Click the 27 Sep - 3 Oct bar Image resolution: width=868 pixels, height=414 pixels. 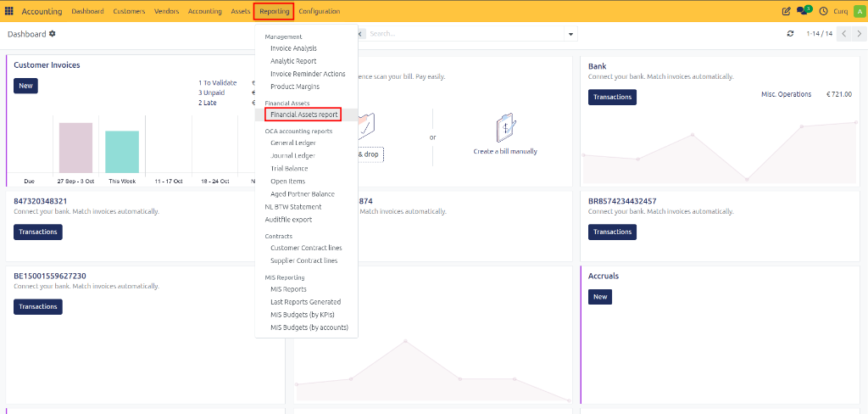point(75,148)
